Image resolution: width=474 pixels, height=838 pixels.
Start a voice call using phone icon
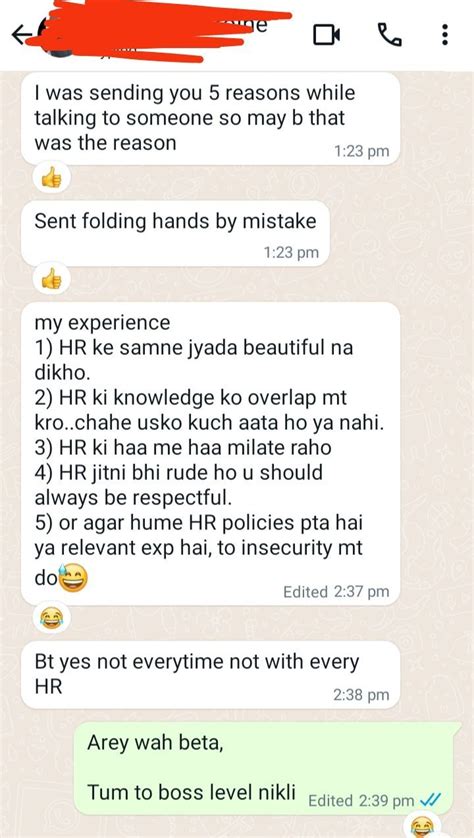coord(390,35)
